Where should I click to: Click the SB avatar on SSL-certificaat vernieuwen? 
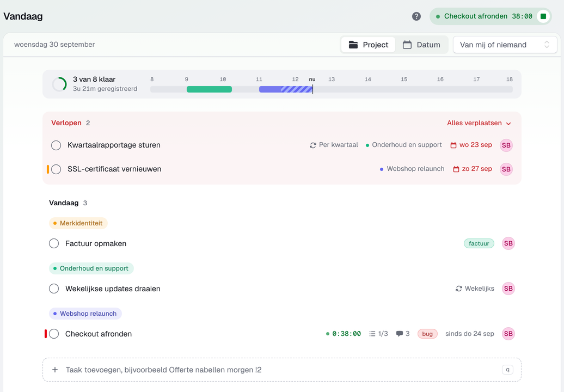[506, 169]
